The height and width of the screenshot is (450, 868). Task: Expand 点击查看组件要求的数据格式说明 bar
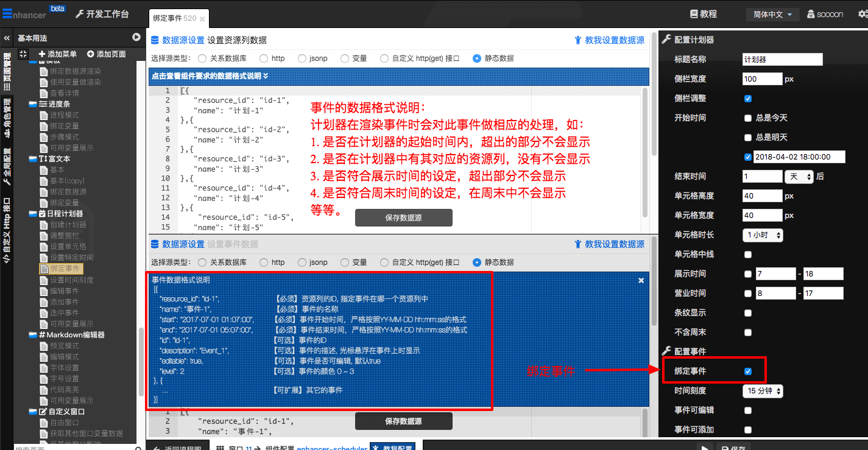coord(210,76)
